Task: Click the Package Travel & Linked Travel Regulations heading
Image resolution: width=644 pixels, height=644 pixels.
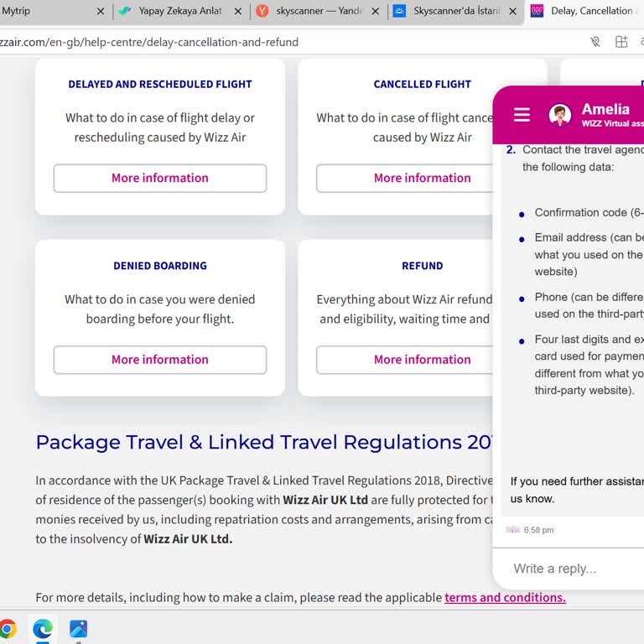Action: (263, 443)
